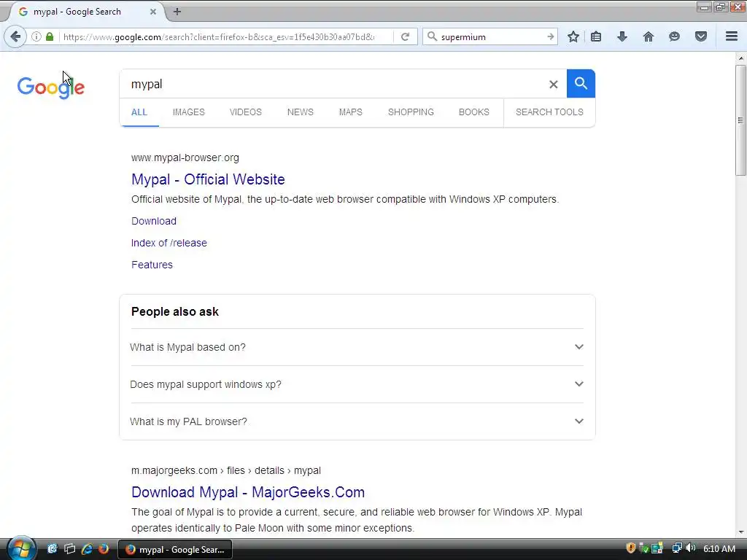The width and height of the screenshot is (747, 560).
Task: Launch Firefox from quick launch bar
Action: [x=104, y=549]
